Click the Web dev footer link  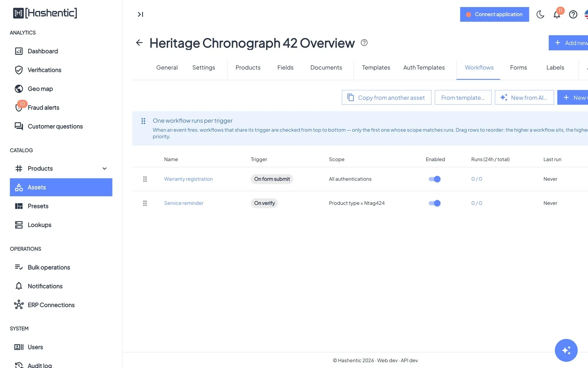[x=387, y=361]
